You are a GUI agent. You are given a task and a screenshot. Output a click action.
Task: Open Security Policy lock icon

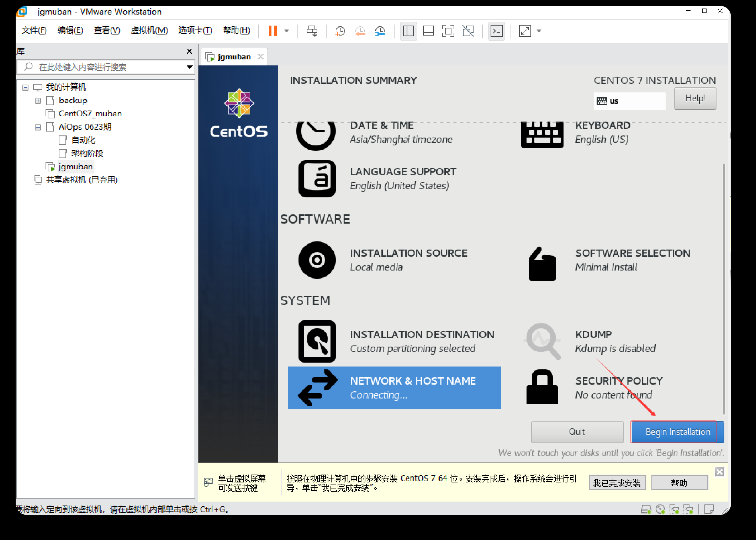[542, 387]
